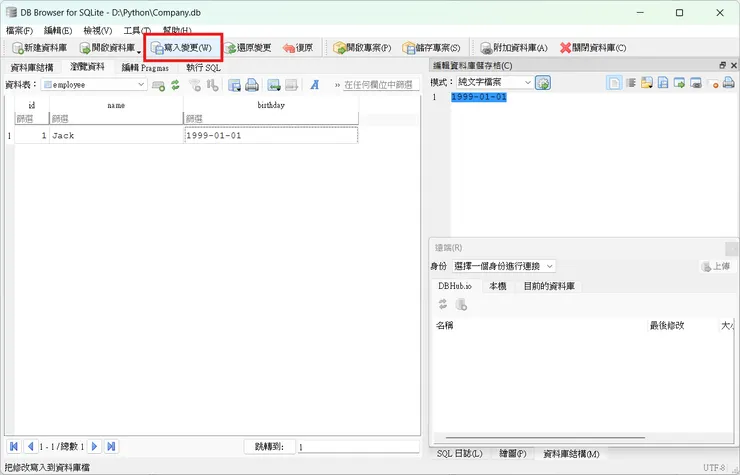Toggle the auto-switch mode button beside 模式
The image size is (740, 475).
pyautogui.click(x=543, y=83)
